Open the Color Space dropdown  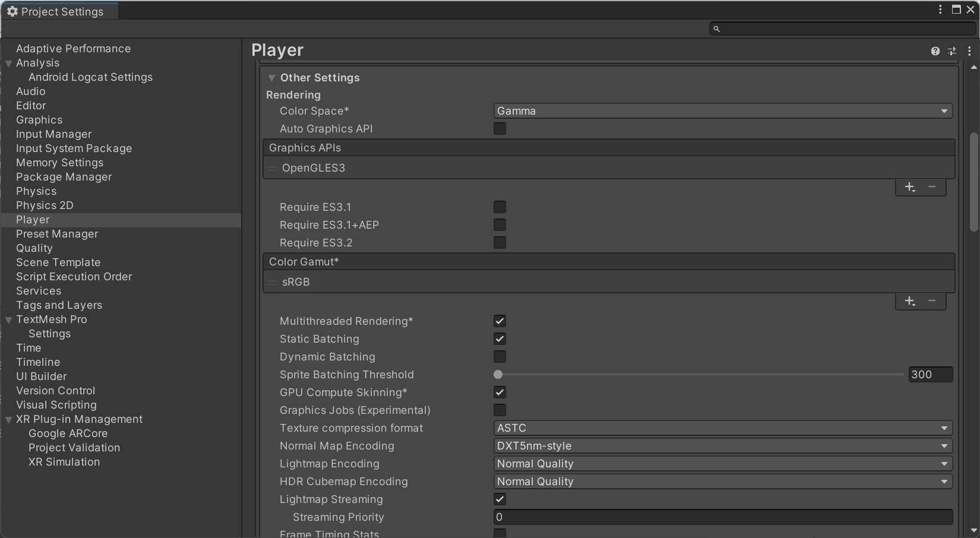click(x=722, y=111)
